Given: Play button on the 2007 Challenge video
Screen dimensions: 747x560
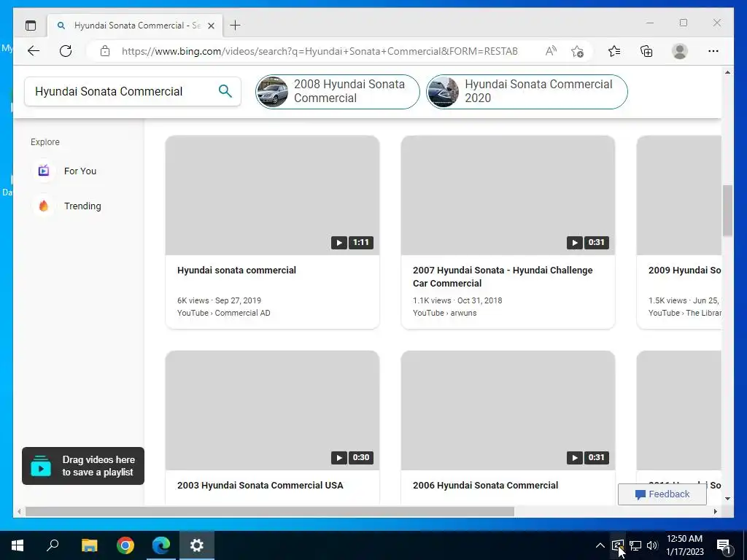Looking at the screenshot, I should click(x=575, y=242).
